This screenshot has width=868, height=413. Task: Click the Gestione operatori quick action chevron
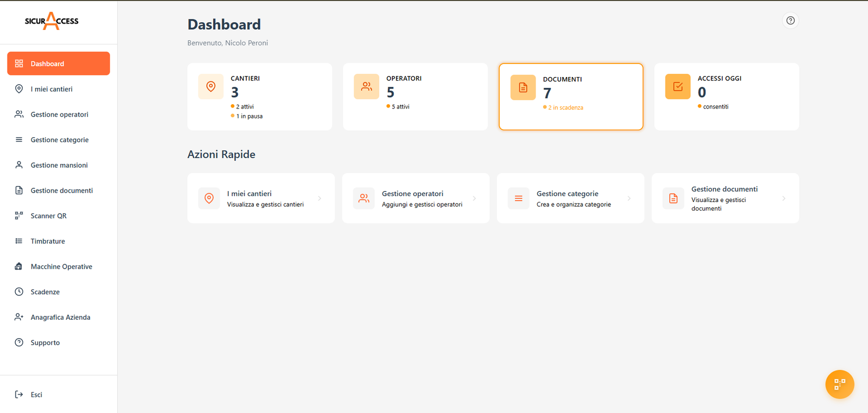tap(474, 199)
